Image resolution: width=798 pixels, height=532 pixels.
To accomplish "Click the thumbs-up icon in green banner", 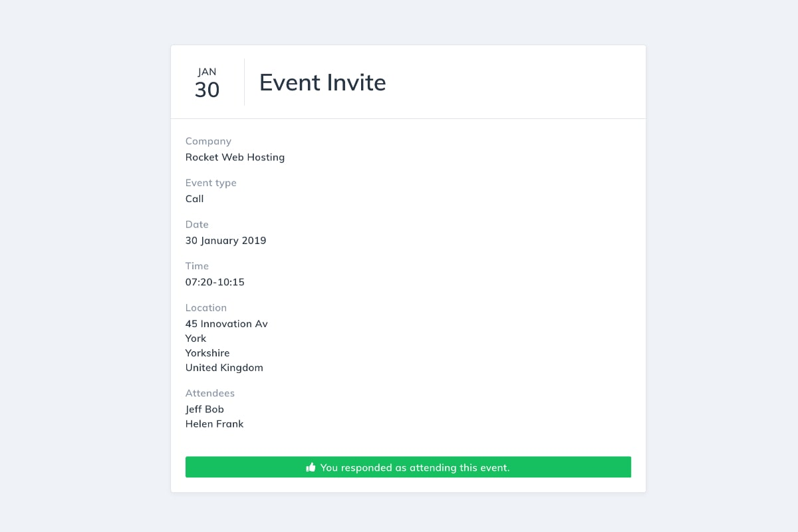I will [x=311, y=467].
